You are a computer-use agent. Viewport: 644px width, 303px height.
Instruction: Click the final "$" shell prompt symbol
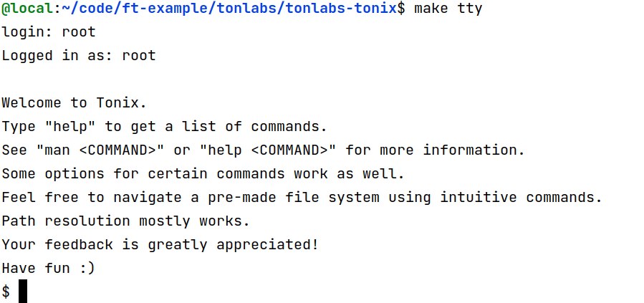coord(6,292)
